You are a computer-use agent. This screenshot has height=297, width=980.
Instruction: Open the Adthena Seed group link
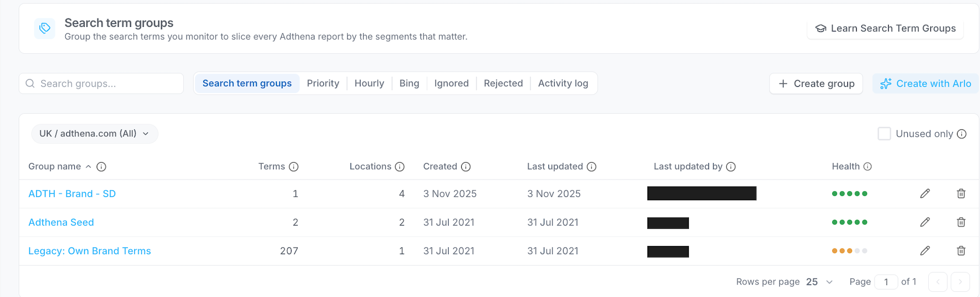click(61, 222)
